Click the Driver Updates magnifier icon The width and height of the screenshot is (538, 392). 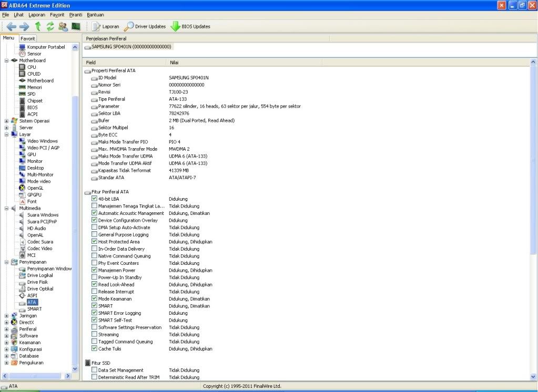129,26
